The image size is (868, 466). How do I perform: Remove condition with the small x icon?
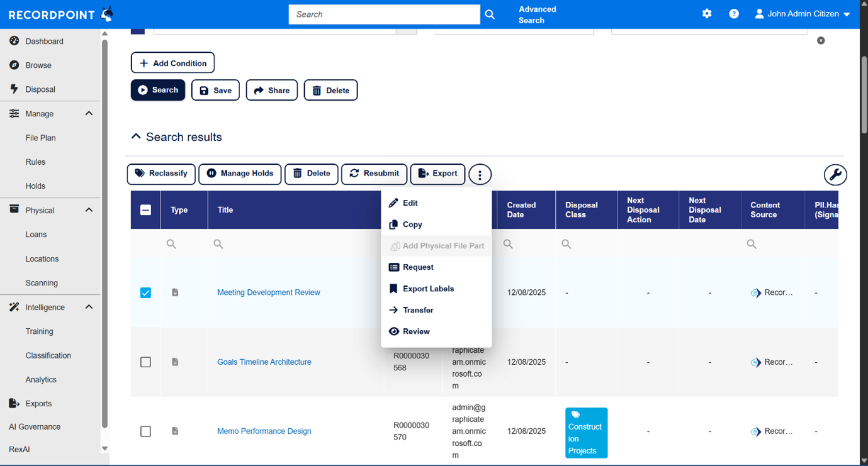click(x=821, y=40)
